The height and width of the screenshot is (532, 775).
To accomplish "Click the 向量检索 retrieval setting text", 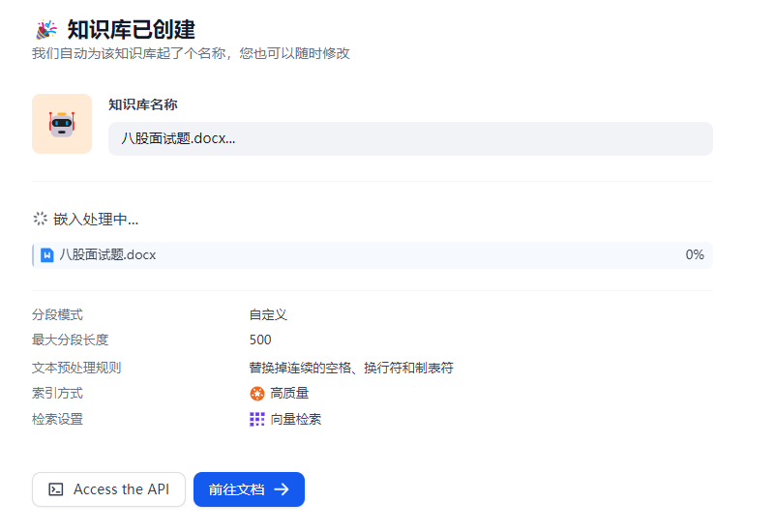I will click(x=296, y=419).
